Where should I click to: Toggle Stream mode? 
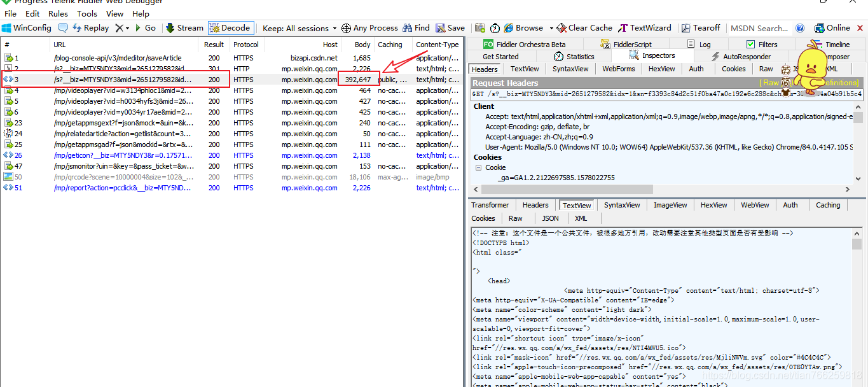click(185, 28)
